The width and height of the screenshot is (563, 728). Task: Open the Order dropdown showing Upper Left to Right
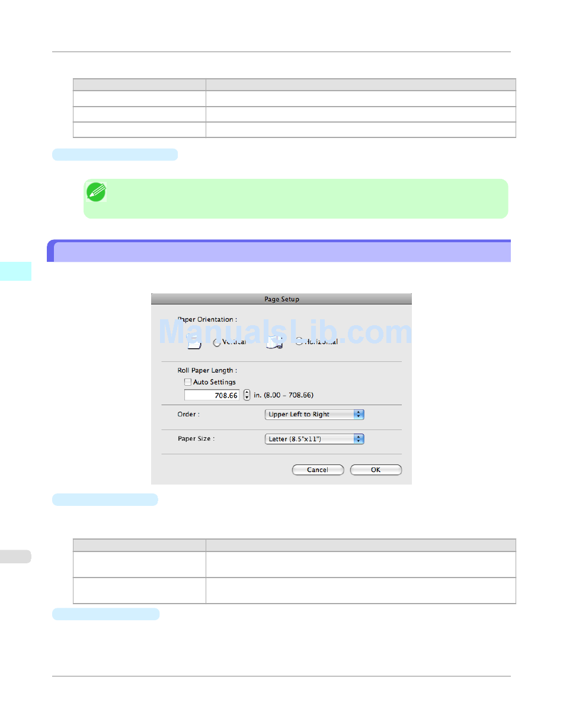[x=314, y=414]
